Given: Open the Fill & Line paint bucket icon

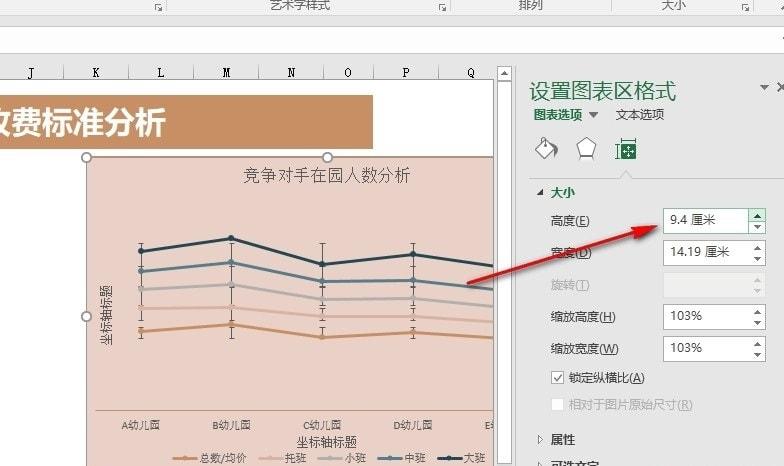Looking at the screenshot, I should tap(546, 148).
